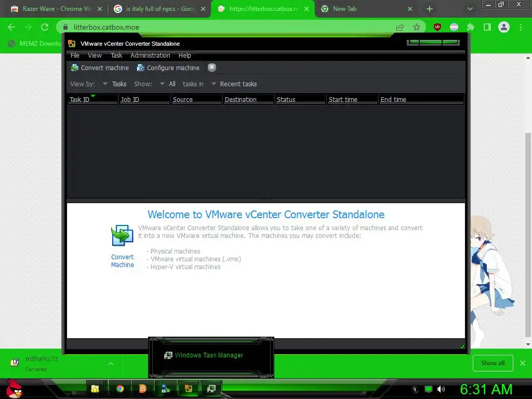
Task: Expand the View by Tasks dropdown
Action: [114, 84]
